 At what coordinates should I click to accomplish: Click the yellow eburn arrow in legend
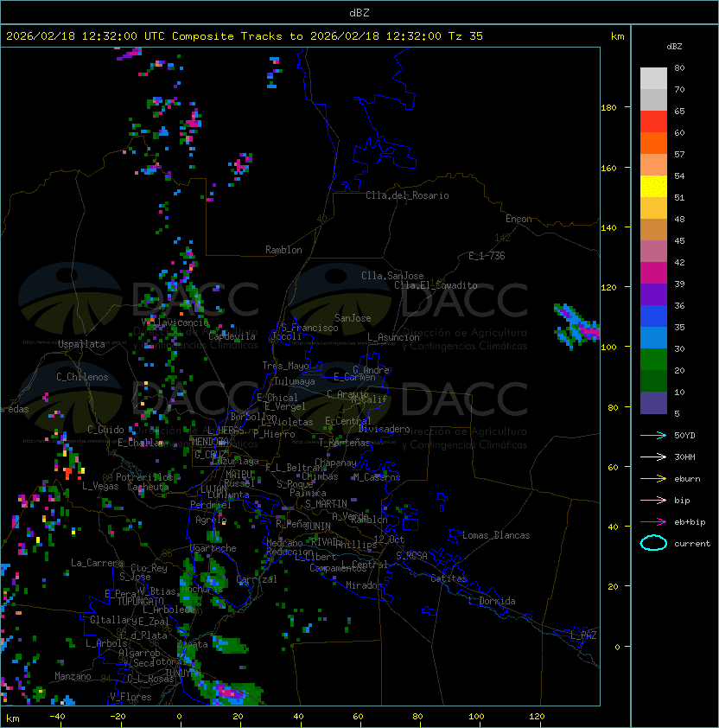653,479
